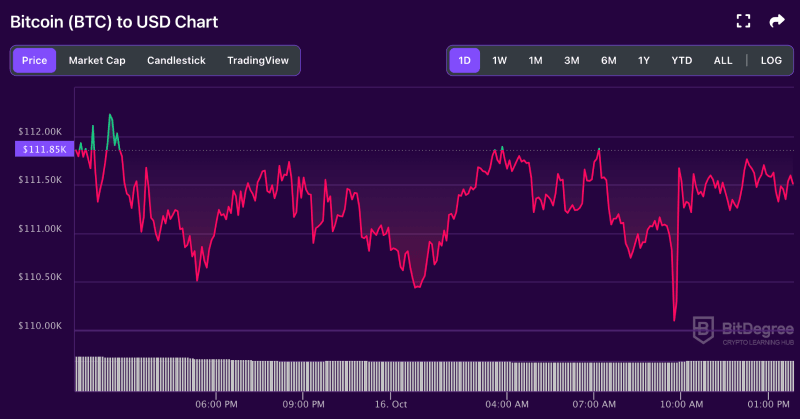Image resolution: width=800 pixels, height=419 pixels.
Task: Click the fullscreen expand icon
Action: pyautogui.click(x=743, y=21)
